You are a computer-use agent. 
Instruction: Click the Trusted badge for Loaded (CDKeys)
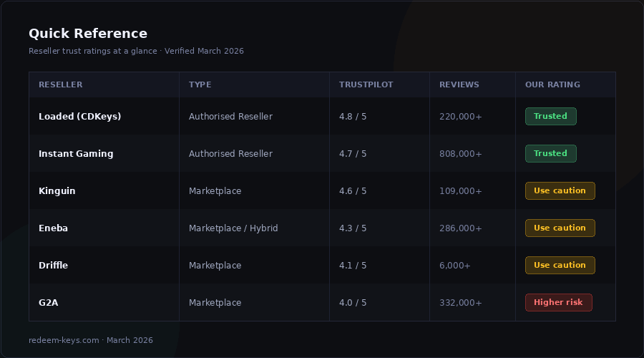[550, 116]
